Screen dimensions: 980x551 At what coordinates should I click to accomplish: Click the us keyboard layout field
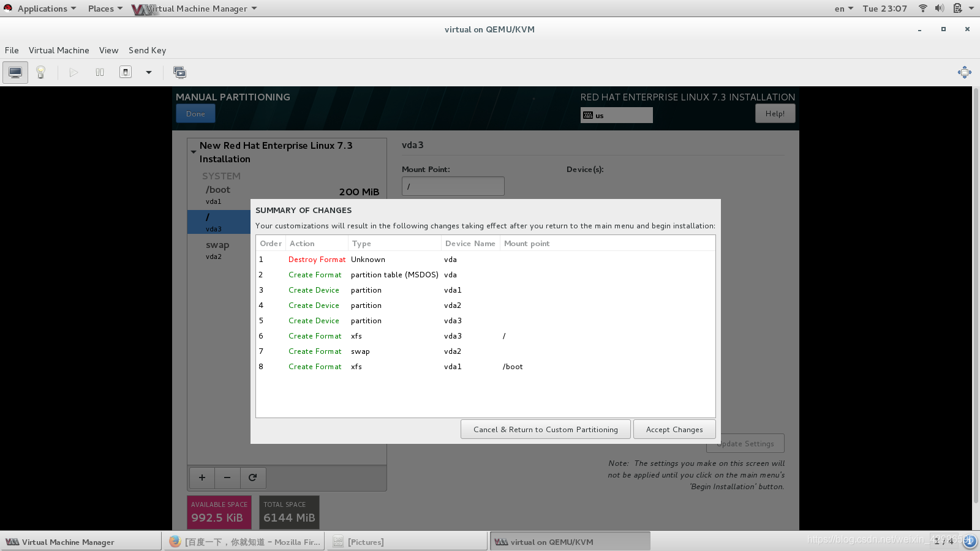click(x=617, y=115)
